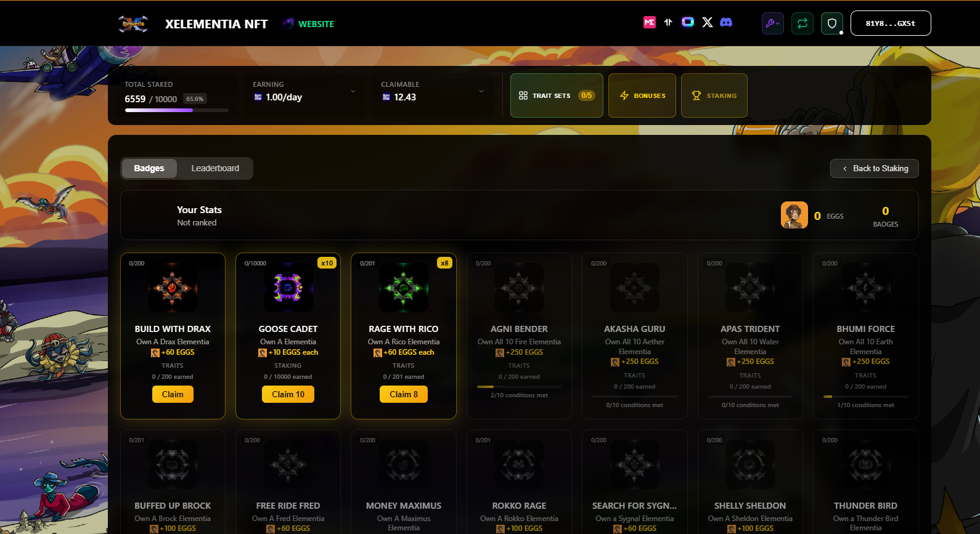Expand the Claimable balance dropdown
This screenshot has height=534, width=980.
click(x=481, y=92)
